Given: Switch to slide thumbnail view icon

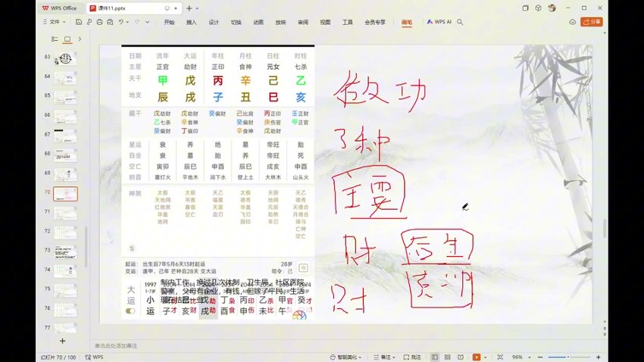Looking at the screenshot, I should point(67,39).
